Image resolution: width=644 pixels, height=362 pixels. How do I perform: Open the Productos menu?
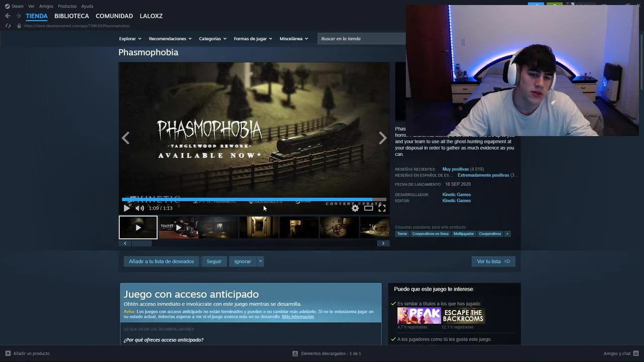[67, 6]
